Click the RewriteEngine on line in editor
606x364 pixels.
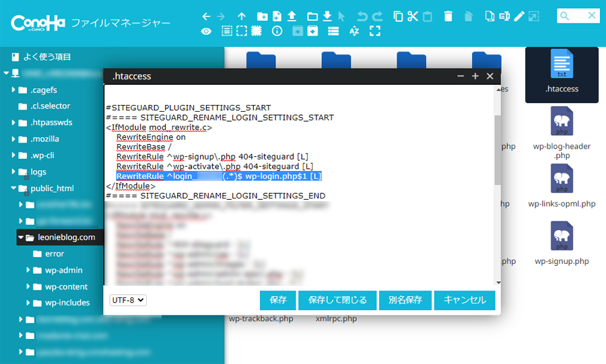[x=151, y=137]
